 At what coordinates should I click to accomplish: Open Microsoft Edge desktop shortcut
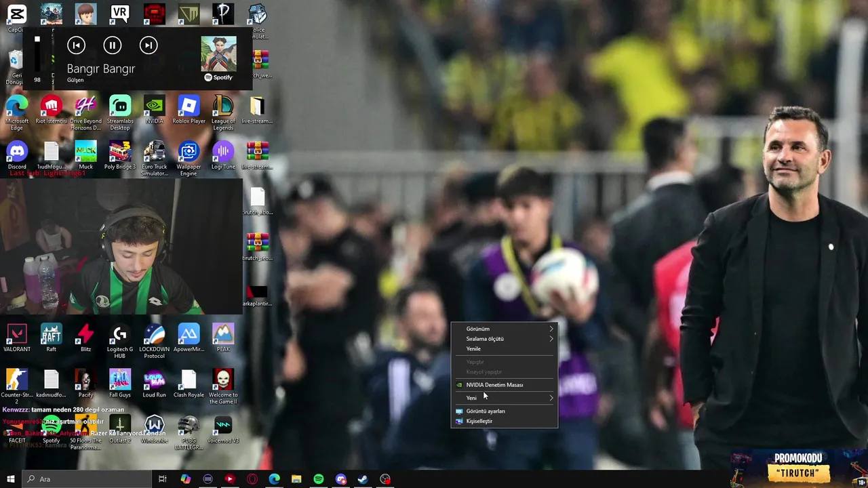coord(17,113)
